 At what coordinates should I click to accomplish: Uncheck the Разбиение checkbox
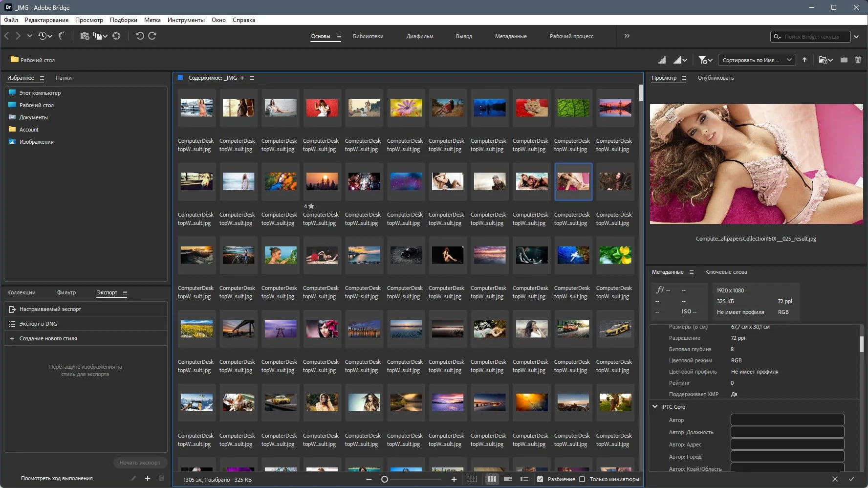pyautogui.click(x=540, y=479)
